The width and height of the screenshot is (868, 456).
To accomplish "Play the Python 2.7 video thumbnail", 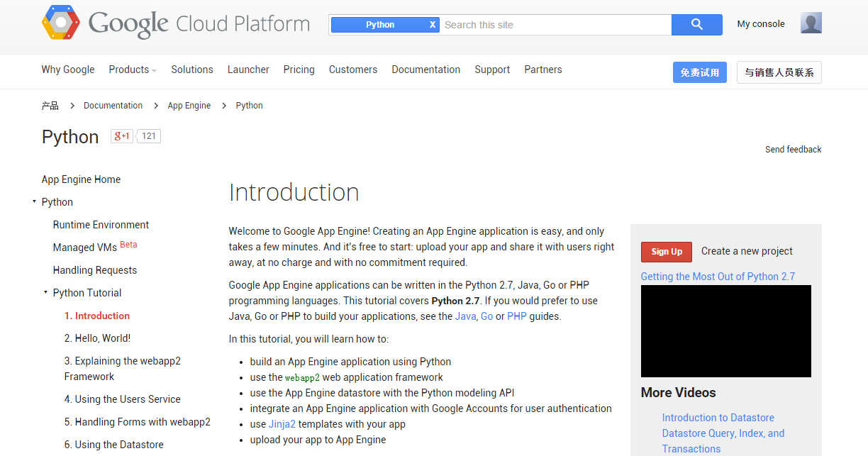I will (x=725, y=331).
